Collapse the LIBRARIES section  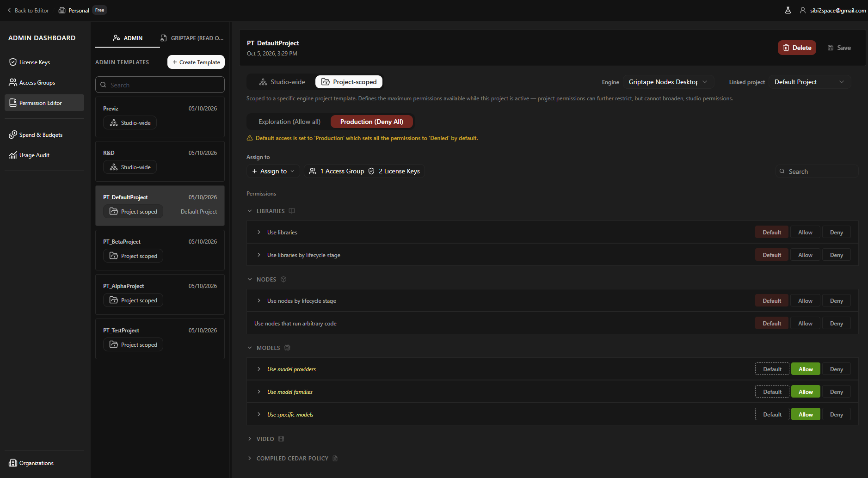(x=250, y=211)
